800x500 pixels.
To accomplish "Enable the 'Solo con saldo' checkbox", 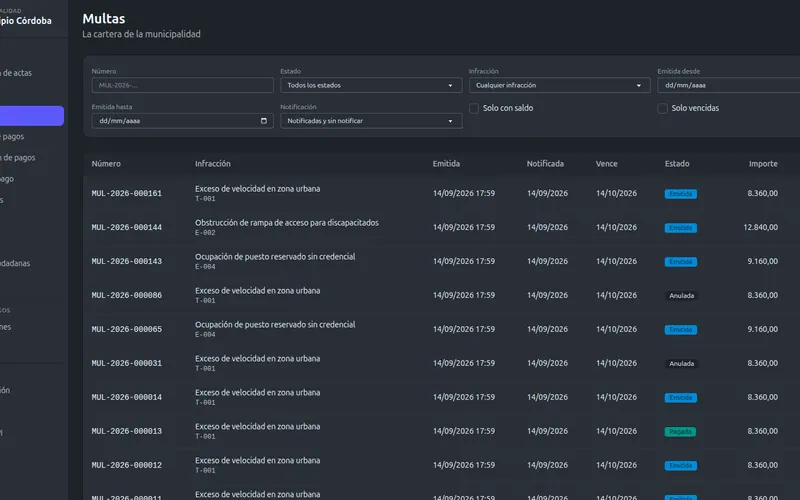I will coord(474,108).
